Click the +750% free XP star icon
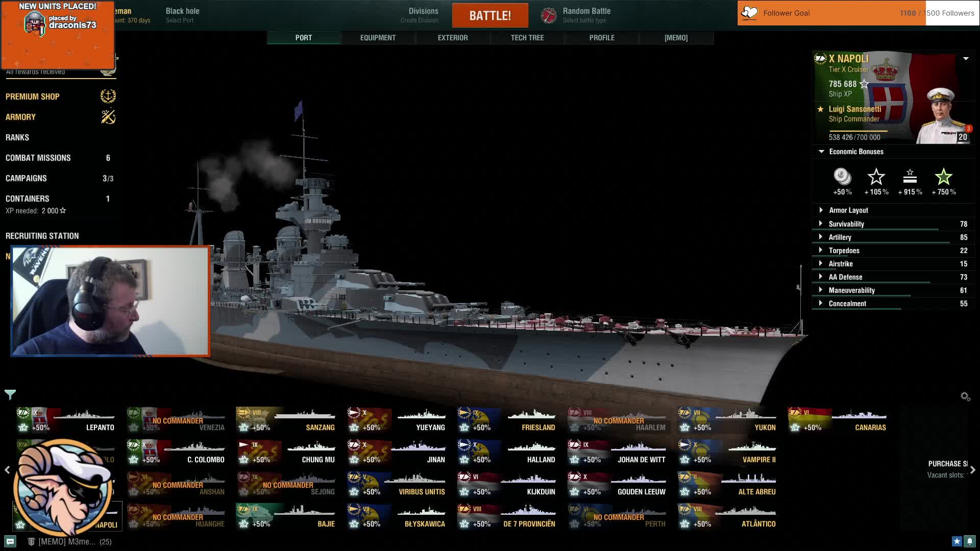Viewport: 980px width, 551px height. pyautogui.click(x=943, y=177)
